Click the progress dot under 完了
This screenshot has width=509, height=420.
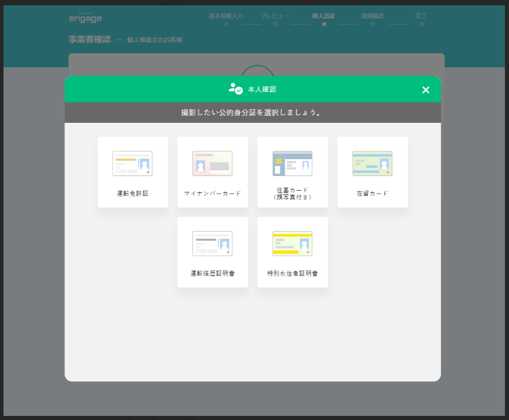tap(421, 25)
